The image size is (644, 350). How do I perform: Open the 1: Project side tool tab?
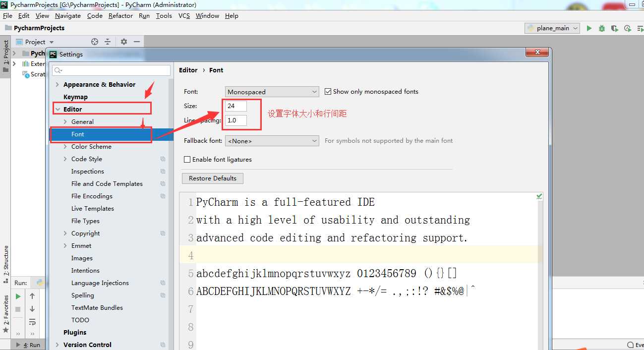click(6, 57)
